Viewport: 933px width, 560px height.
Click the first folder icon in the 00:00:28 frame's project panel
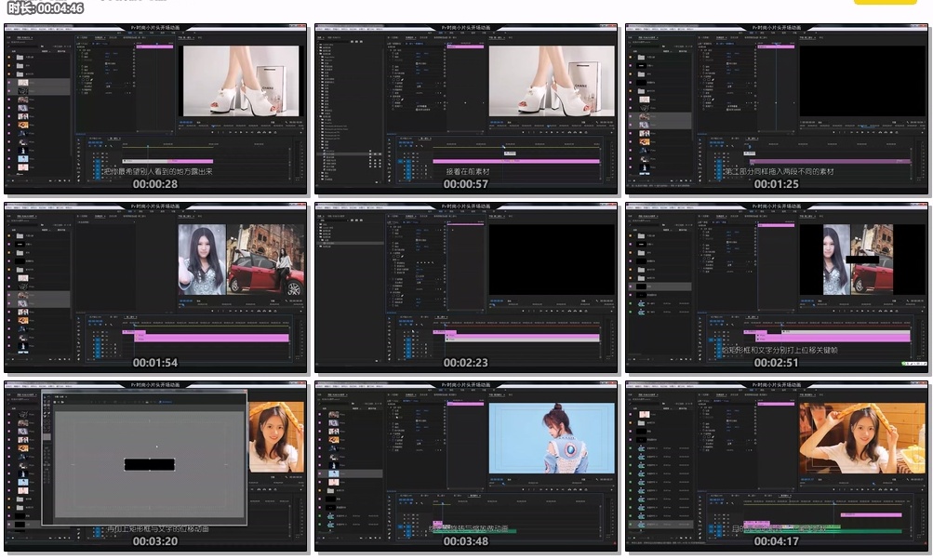20,57
